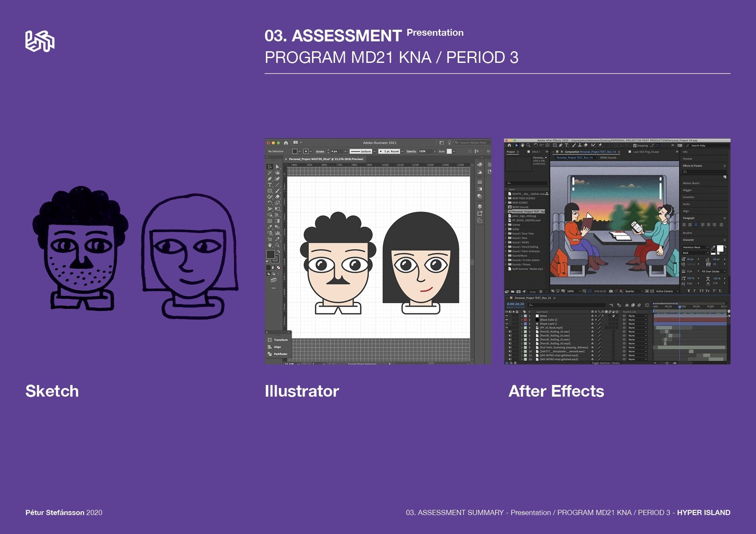Click the white fill color swatch in Character panel

click(x=720, y=248)
